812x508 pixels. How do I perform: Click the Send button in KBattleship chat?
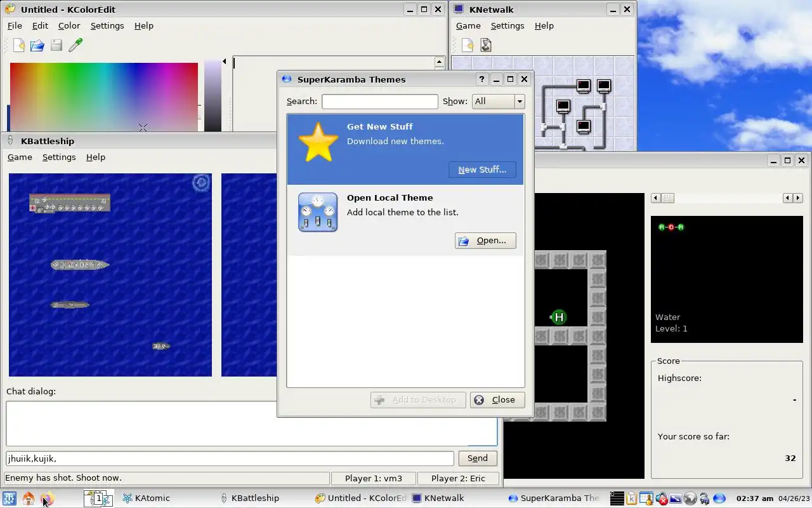pos(477,458)
